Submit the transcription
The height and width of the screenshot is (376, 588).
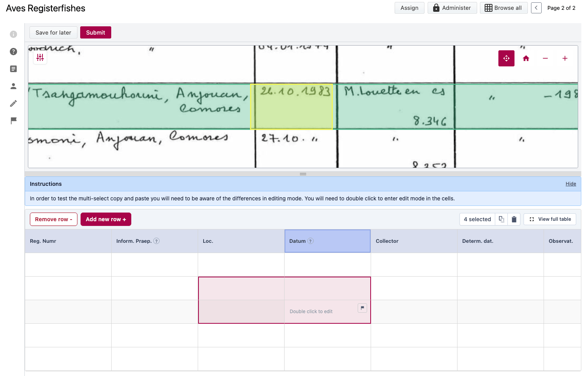(96, 33)
